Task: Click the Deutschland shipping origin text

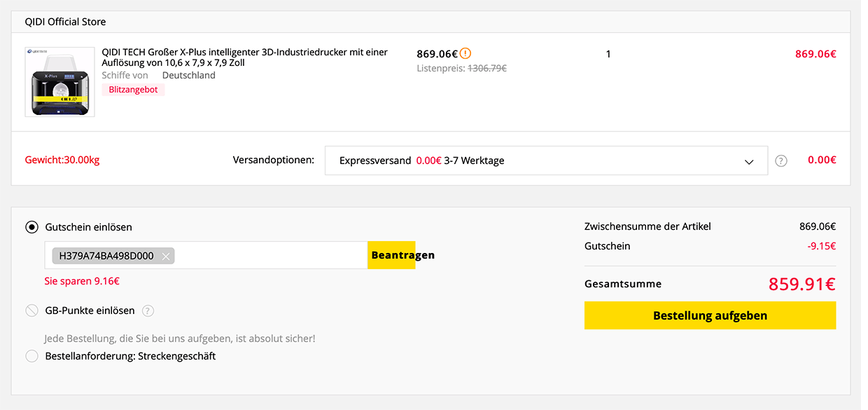Action: 189,75
